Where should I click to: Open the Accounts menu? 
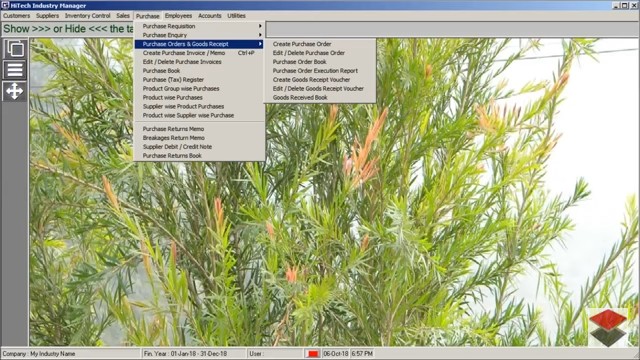(x=209, y=16)
